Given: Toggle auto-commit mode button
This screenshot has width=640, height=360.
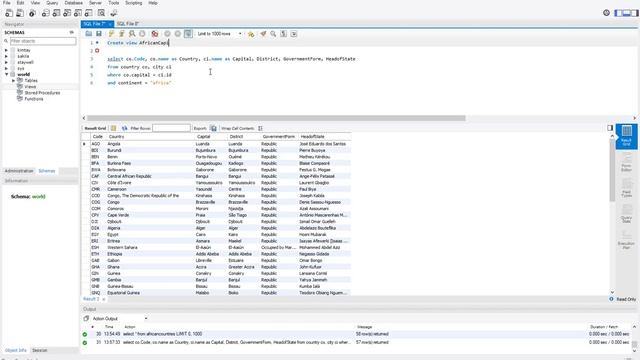Looking at the screenshot, I should click(188, 34).
